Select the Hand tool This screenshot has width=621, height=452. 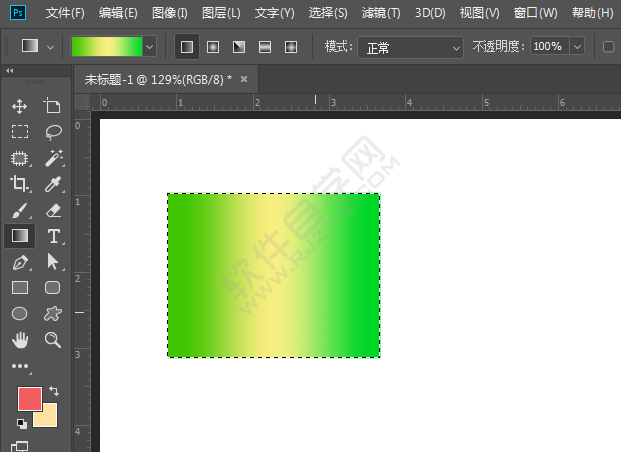pos(20,340)
